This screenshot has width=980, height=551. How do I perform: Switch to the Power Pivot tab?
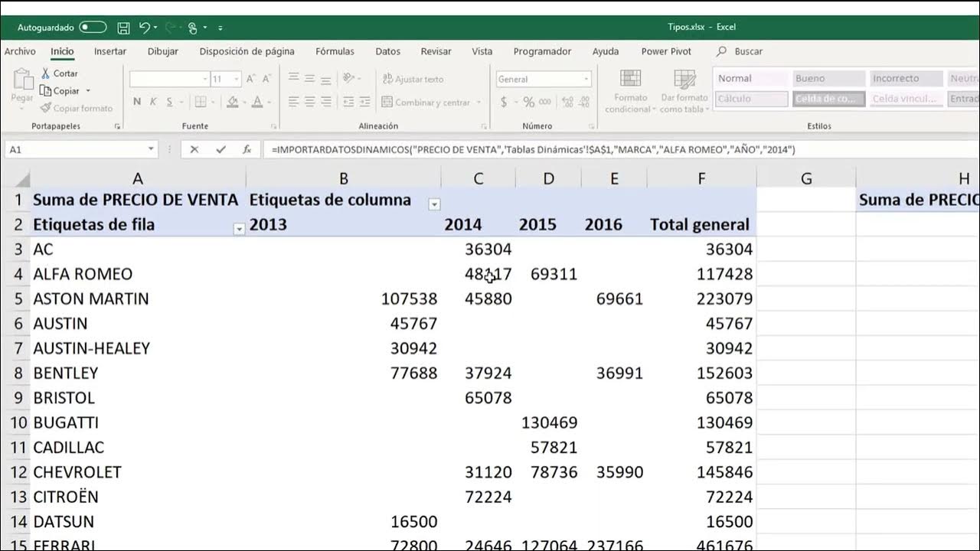point(666,51)
